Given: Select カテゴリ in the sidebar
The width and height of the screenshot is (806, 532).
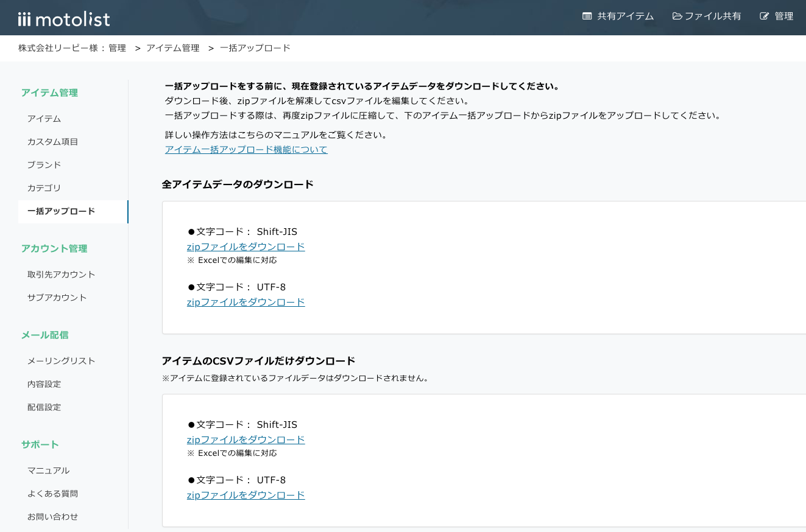Looking at the screenshot, I should click(x=44, y=188).
